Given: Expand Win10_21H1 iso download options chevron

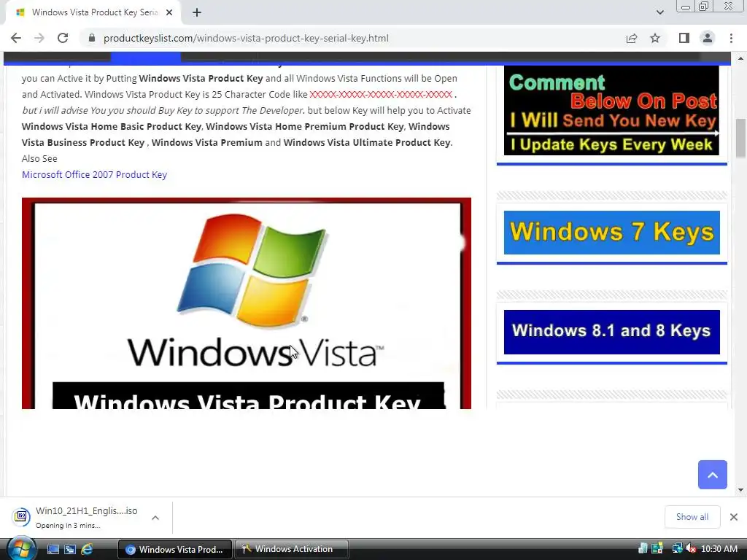Looking at the screenshot, I should [155, 518].
